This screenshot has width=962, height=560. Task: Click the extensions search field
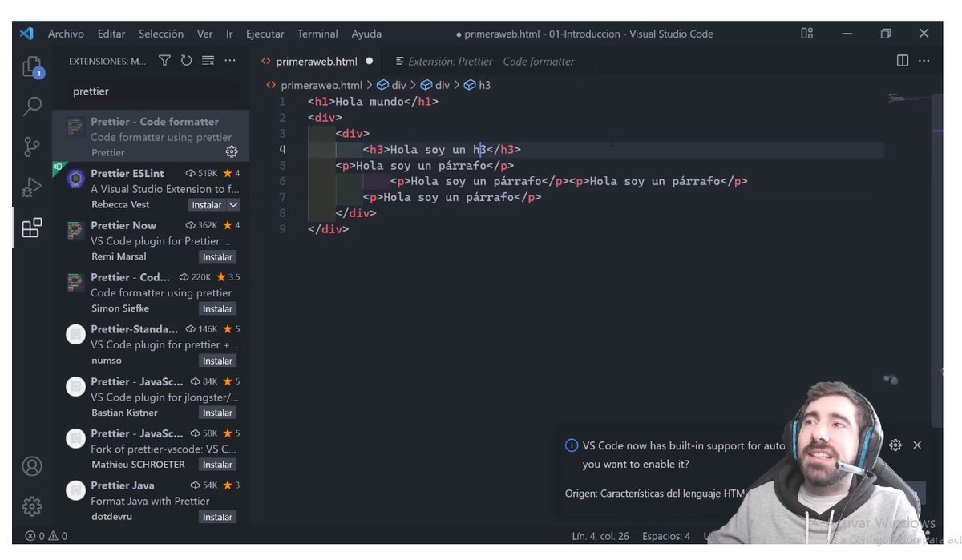coord(154,91)
